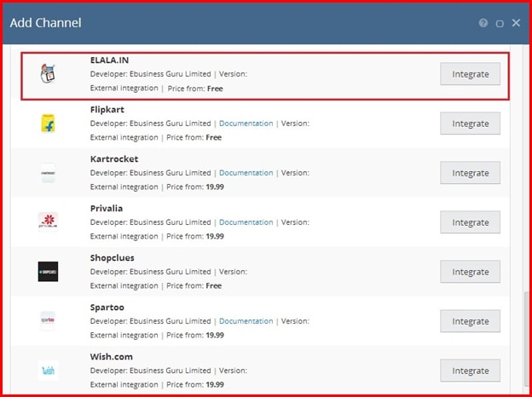Integrate the Flipkart channel
The height and width of the screenshot is (397, 532).
point(471,124)
